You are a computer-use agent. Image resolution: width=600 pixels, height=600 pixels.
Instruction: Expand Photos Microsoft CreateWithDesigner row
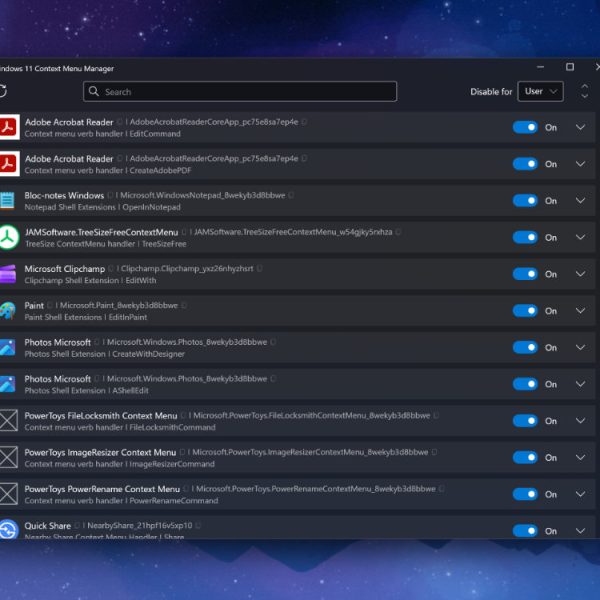click(580, 347)
